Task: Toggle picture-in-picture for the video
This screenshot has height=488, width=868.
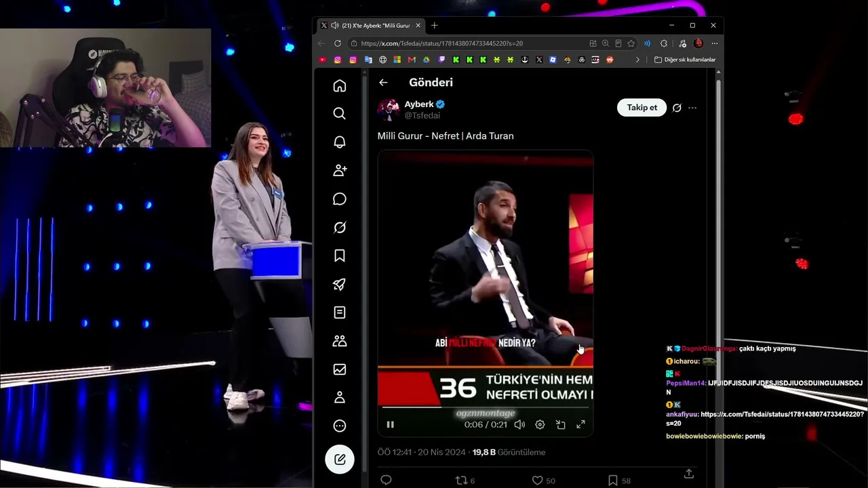Action: click(x=561, y=424)
